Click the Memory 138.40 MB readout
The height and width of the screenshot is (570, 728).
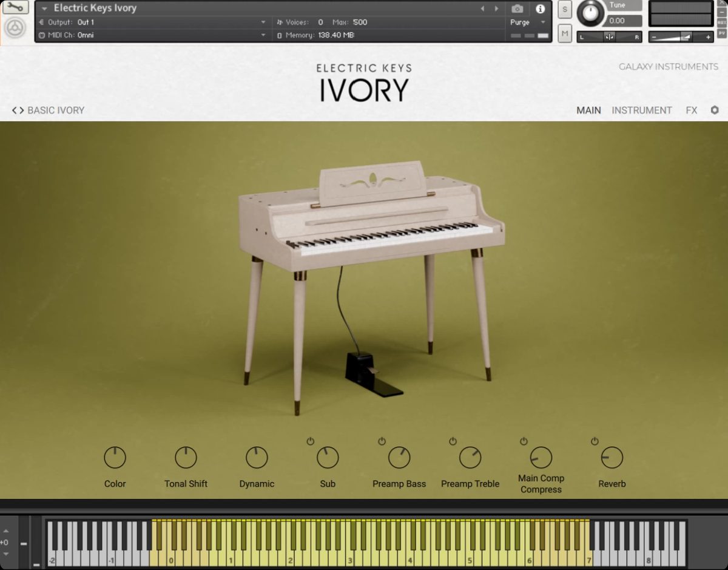[335, 35]
